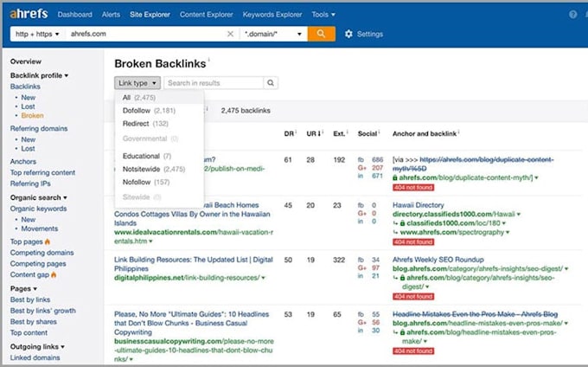The image size is (588, 367).
Task: Open Ahrefs Weekly SEO Roundup anchor link
Action: click(x=438, y=260)
